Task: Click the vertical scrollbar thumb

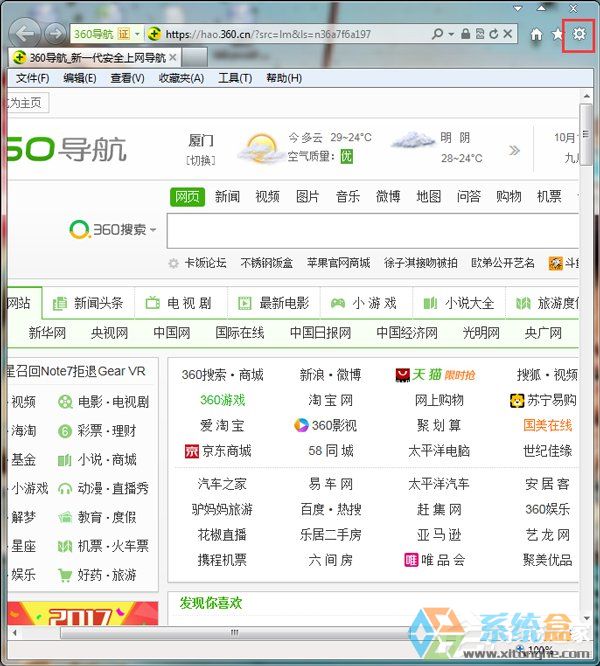Action: coord(586,134)
